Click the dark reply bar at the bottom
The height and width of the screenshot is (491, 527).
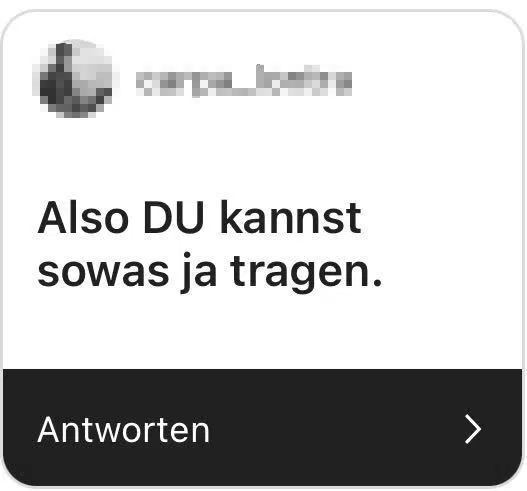pos(262,427)
